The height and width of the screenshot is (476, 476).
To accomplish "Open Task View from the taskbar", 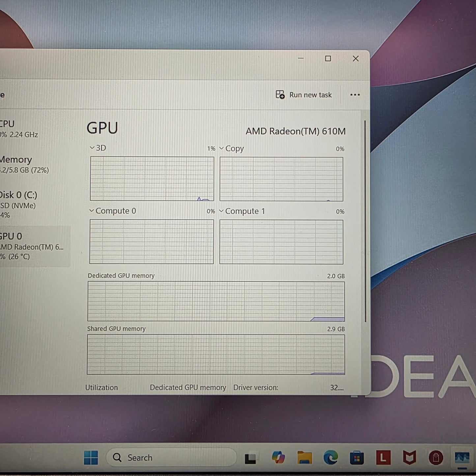I will [x=251, y=458].
